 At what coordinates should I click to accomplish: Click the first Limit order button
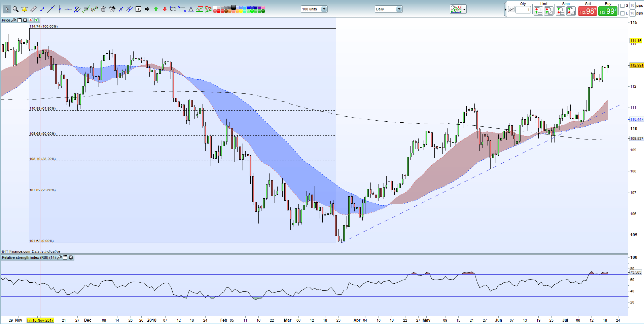tap(538, 11)
